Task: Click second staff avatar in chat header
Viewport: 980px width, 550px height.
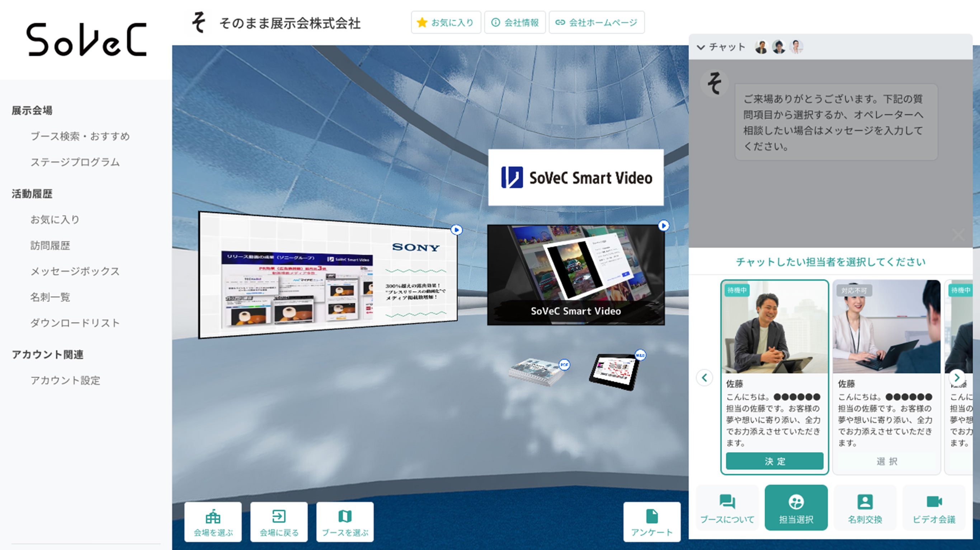Action: (779, 47)
